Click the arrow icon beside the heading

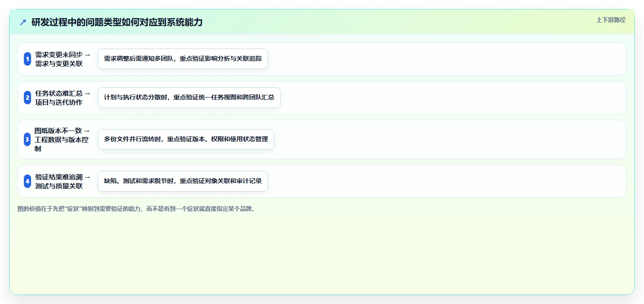[x=23, y=22]
